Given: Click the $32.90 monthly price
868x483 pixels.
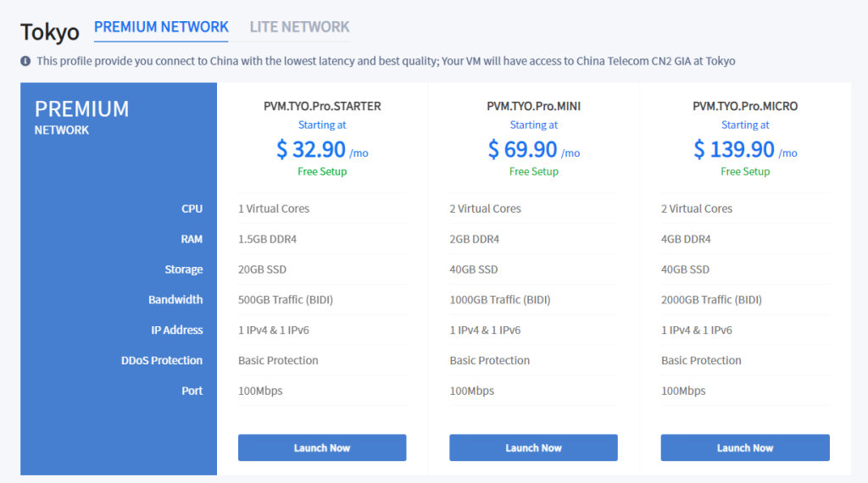Looking at the screenshot, I should [x=312, y=150].
